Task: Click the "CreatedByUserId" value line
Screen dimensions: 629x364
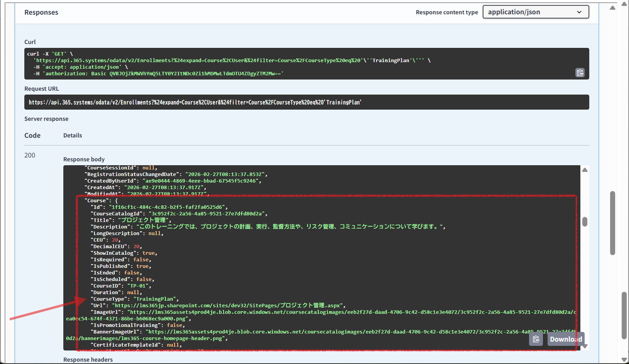Action: tap(173, 181)
